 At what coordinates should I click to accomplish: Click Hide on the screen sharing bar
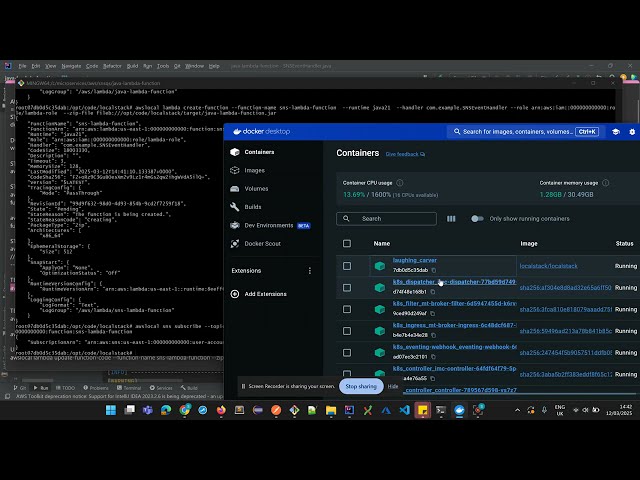tap(393, 386)
